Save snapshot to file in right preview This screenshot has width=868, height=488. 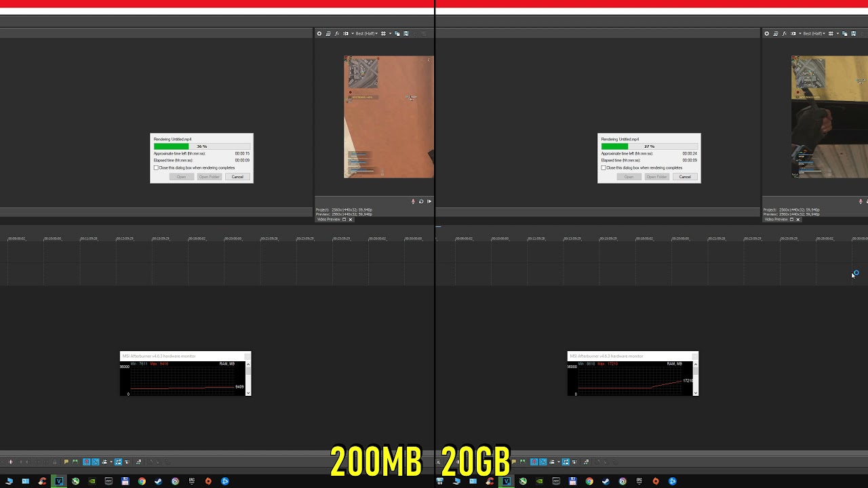click(x=854, y=33)
